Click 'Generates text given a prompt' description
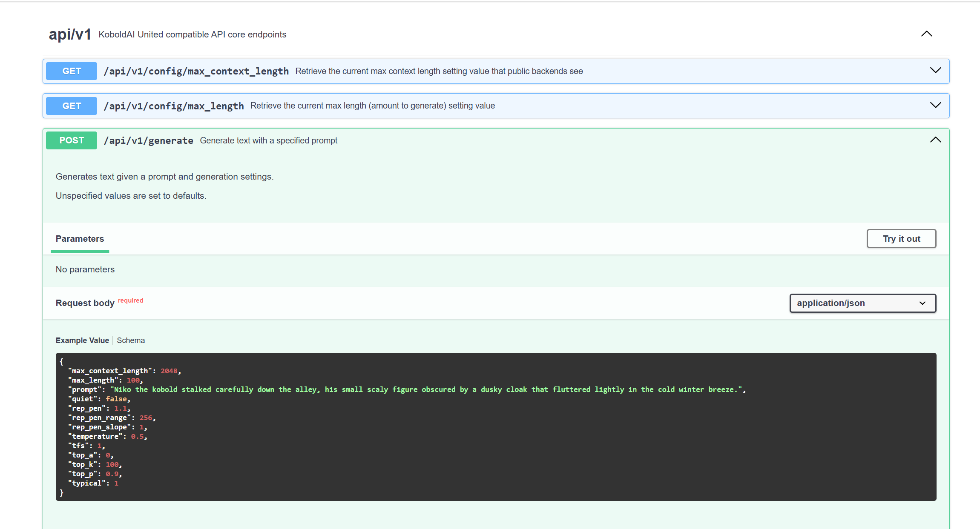Screen dimensions: 980x529 (x=164, y=177)
